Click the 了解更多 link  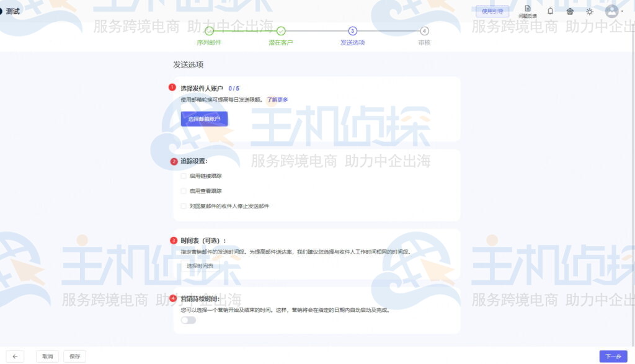[x=277, y=99]
